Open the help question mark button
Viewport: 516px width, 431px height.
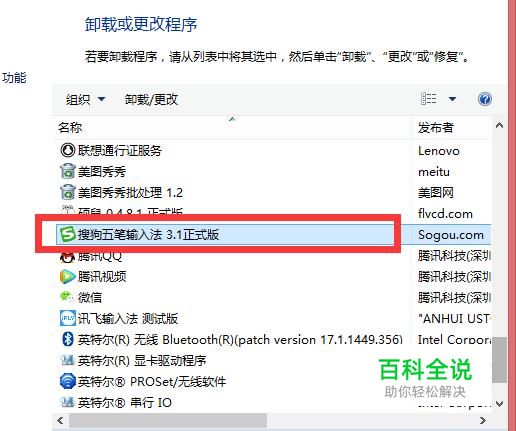[484, 99]
